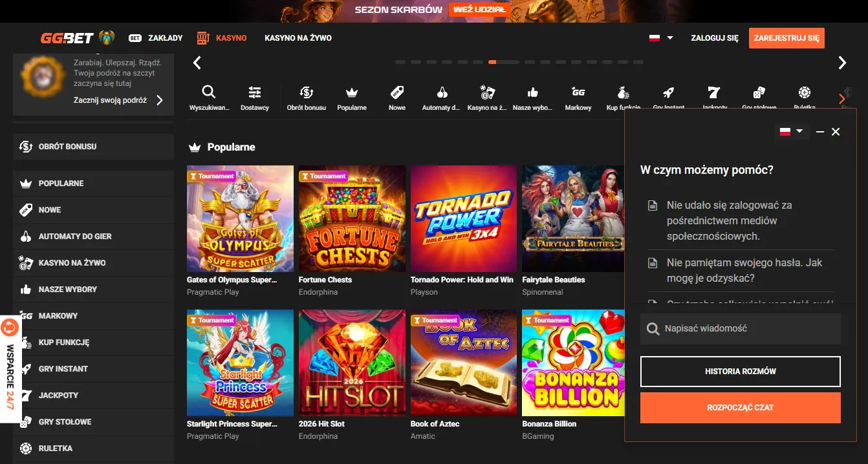
Task: Open article about recovering forgotten password
Action: (741, 271)
